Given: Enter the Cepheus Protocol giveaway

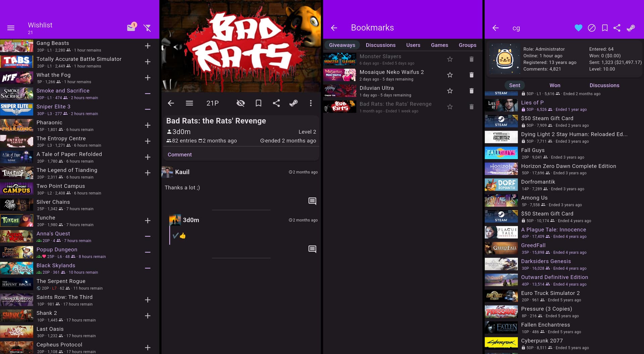Looking at the screenshot, I should (x=148, y=348).
